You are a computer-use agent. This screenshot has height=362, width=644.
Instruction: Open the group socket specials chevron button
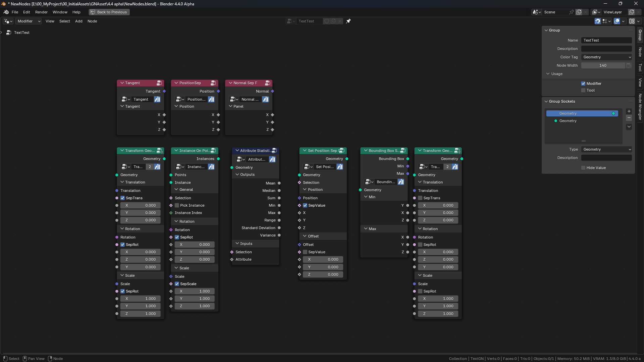click(x=629, y=127)
